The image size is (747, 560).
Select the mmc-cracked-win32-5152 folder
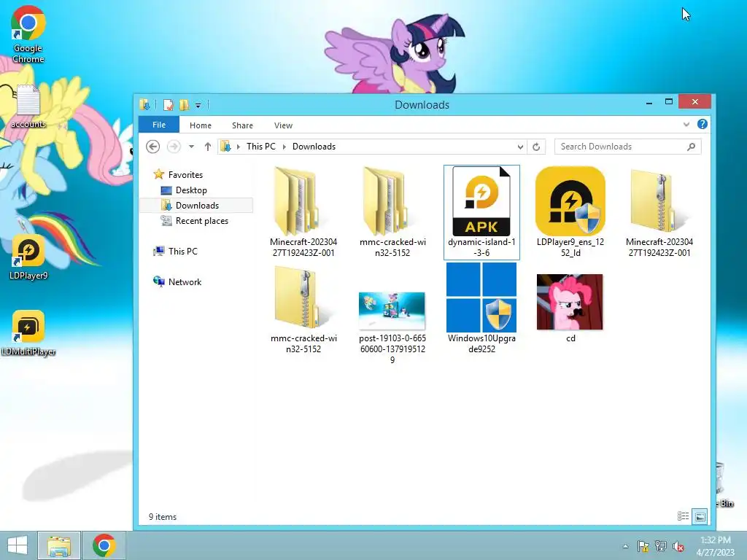point(392,212)
